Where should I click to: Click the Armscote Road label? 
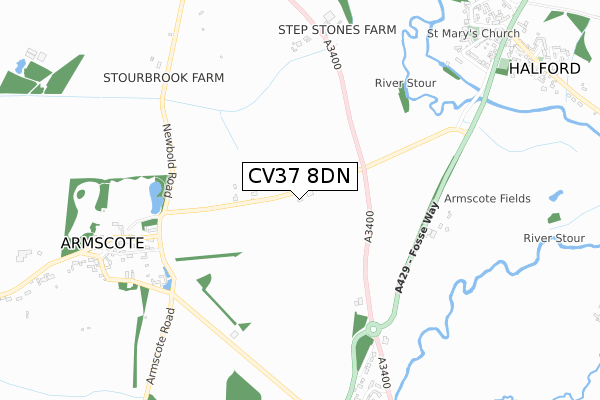point(160,346)
